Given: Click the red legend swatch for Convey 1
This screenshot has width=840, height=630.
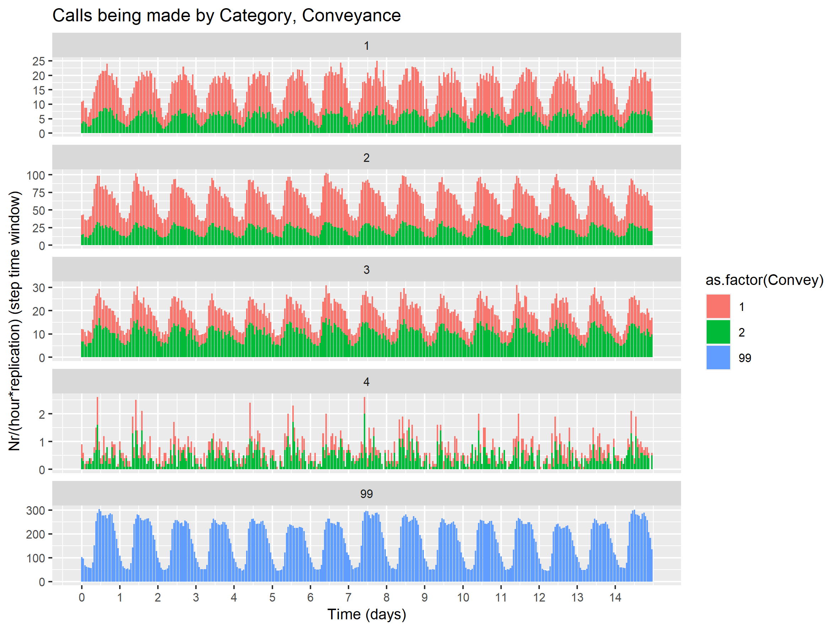Looking at the screenshot, I should [718, 306].
